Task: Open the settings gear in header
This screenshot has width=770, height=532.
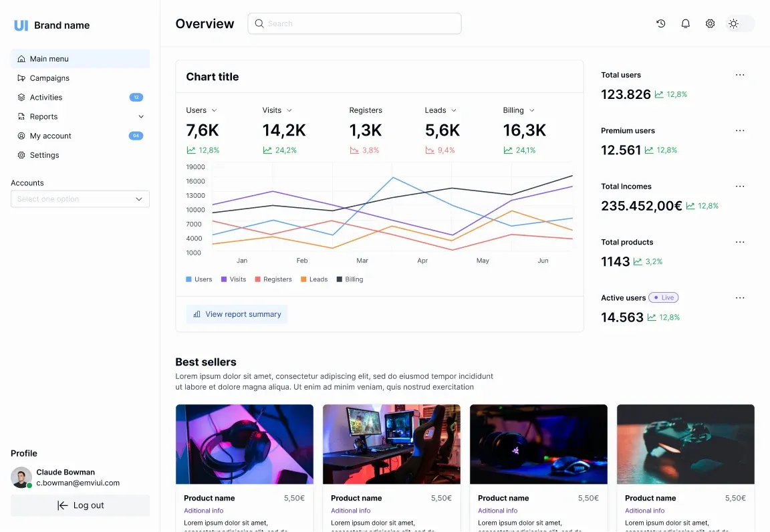Action: tap(710, 23)
